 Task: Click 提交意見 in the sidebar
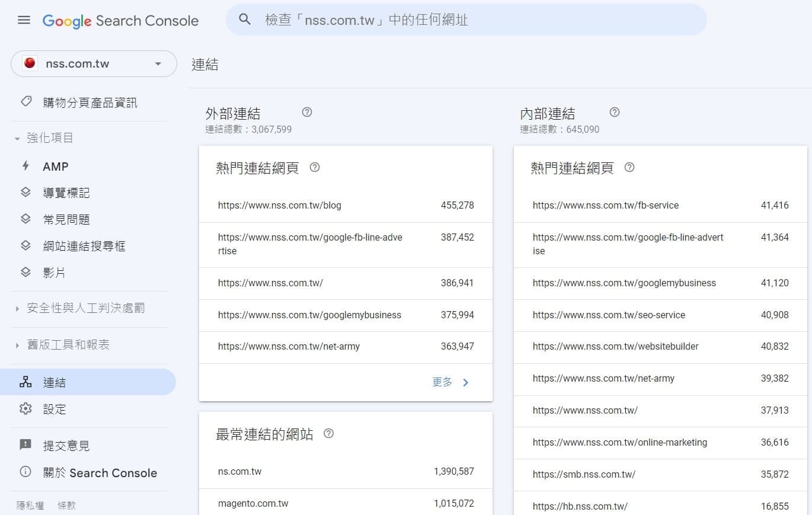89,445
